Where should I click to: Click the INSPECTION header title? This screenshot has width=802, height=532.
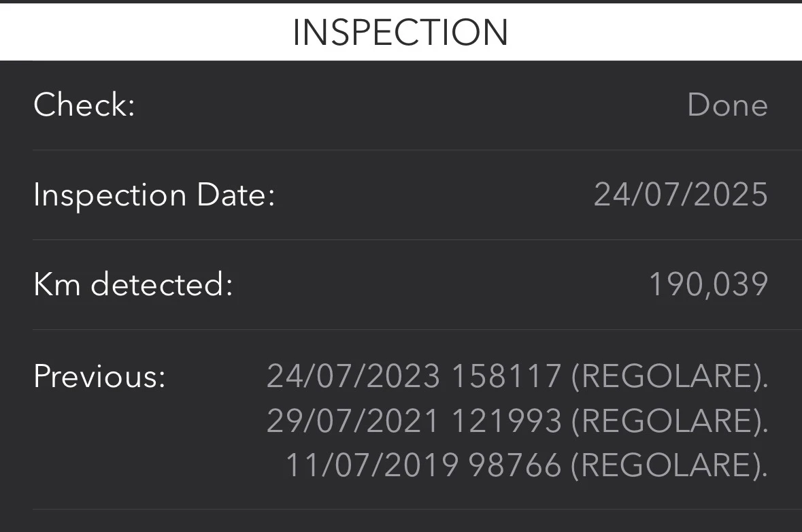click(x=400, y=32)
